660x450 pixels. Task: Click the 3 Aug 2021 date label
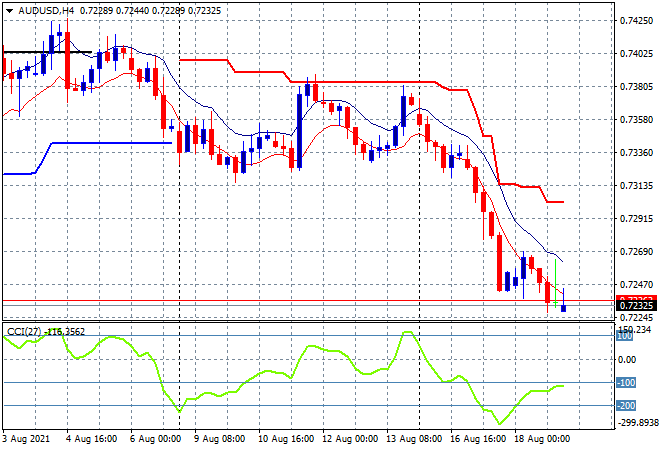click(27, 438)
